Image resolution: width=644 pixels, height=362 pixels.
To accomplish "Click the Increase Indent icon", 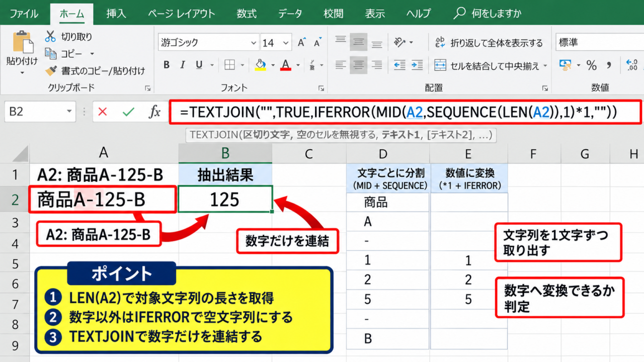I will [x=417, y=65].
